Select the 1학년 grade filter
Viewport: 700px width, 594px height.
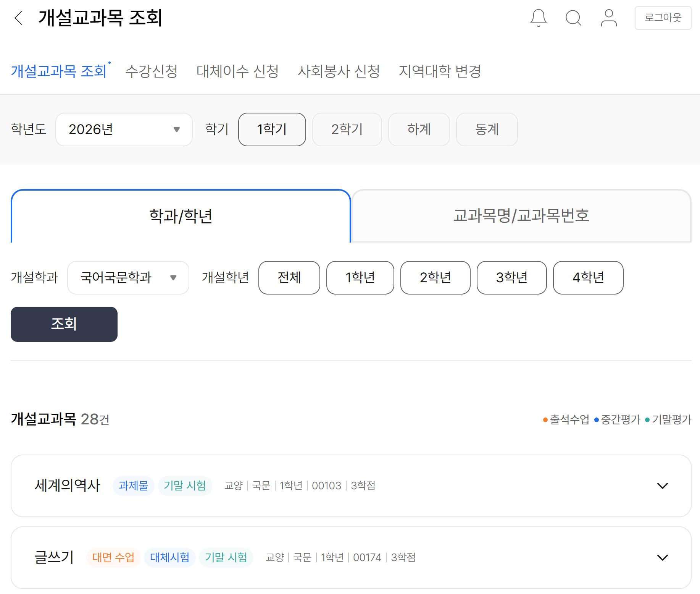click(360, 278)
